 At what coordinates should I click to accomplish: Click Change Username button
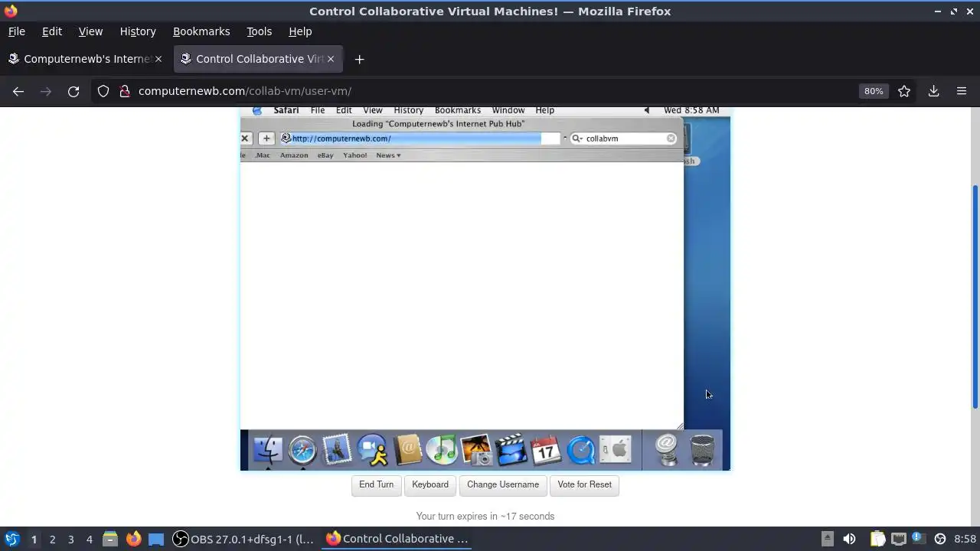(x=503, y=484)
